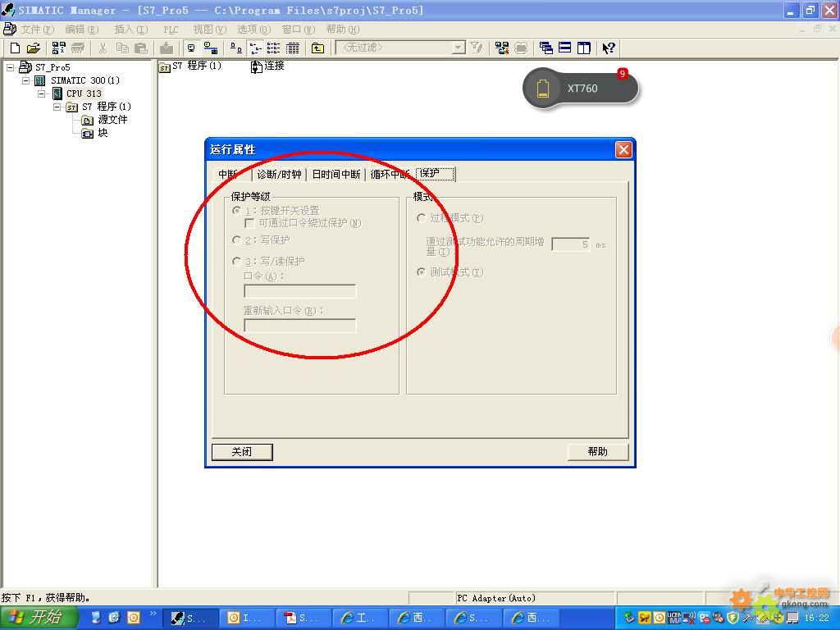This screenshot has height=630, width=840.
Task: Click the 重新输入口令 input field
Action: [x=300, y=325]
